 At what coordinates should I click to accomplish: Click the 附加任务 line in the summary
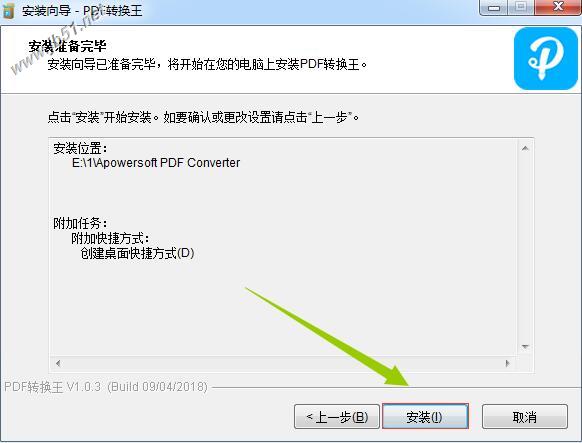coord(81,223)
